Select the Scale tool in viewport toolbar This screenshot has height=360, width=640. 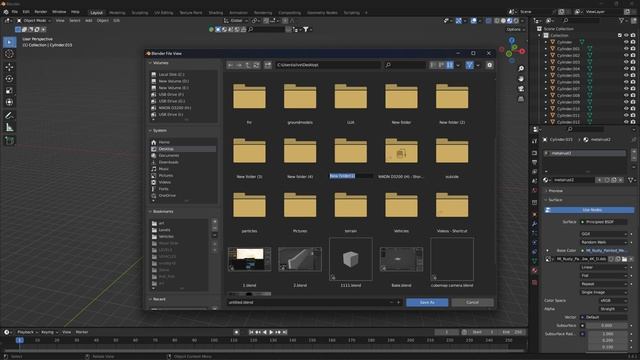coord(9,91)
